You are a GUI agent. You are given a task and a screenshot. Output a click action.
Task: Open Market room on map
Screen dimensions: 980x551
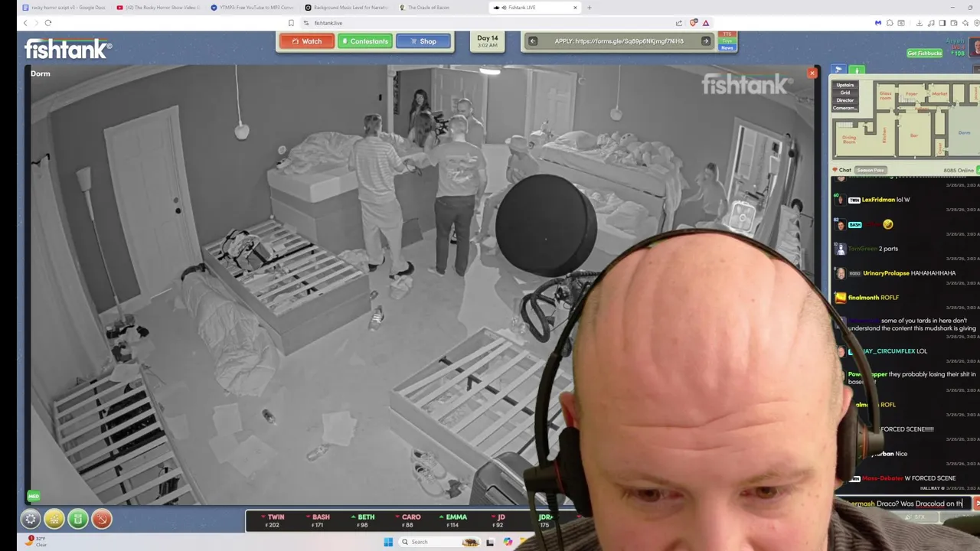(x=939, y=93)
